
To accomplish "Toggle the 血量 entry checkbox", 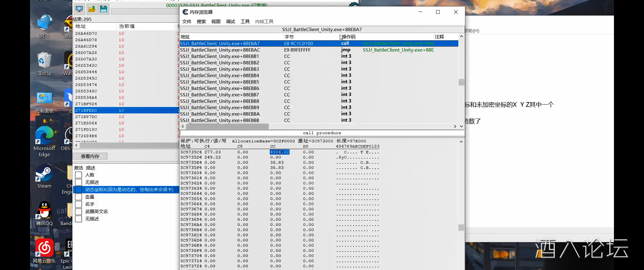I will (x=78, y=197).
